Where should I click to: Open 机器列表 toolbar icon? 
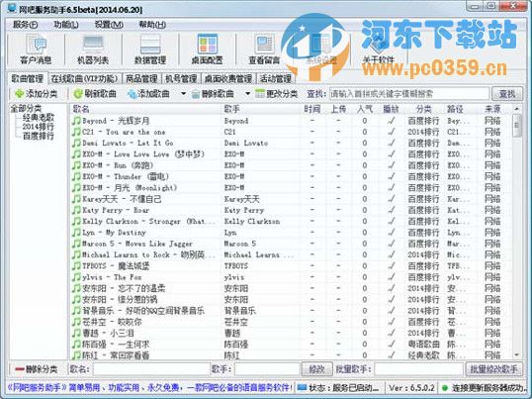point(93,50)
